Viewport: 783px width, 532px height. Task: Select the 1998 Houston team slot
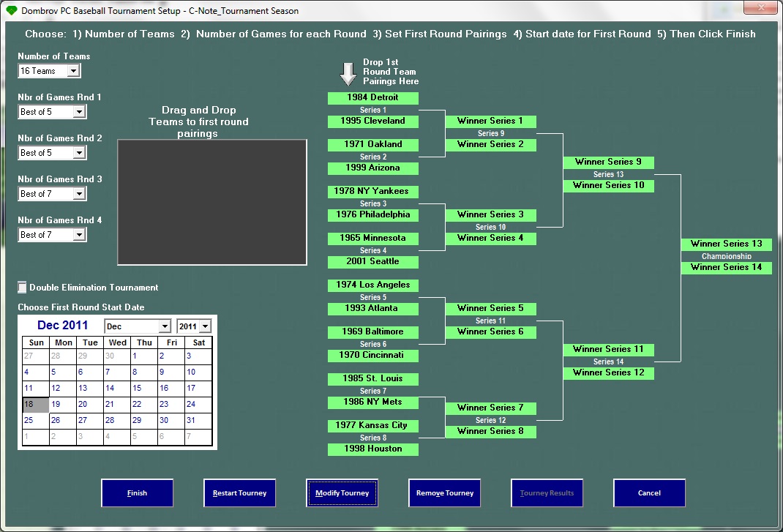coord(373,449)
